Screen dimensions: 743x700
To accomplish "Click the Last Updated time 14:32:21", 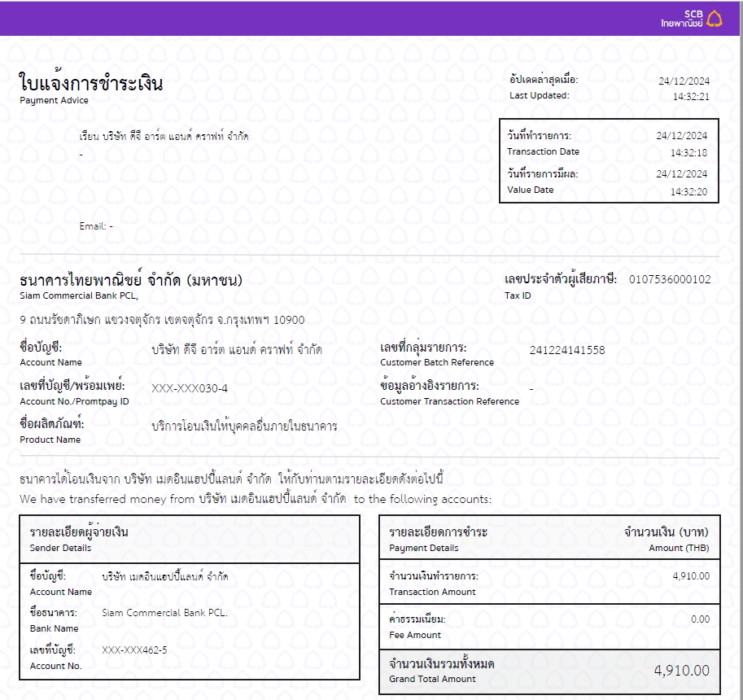I will click(691, 97).
